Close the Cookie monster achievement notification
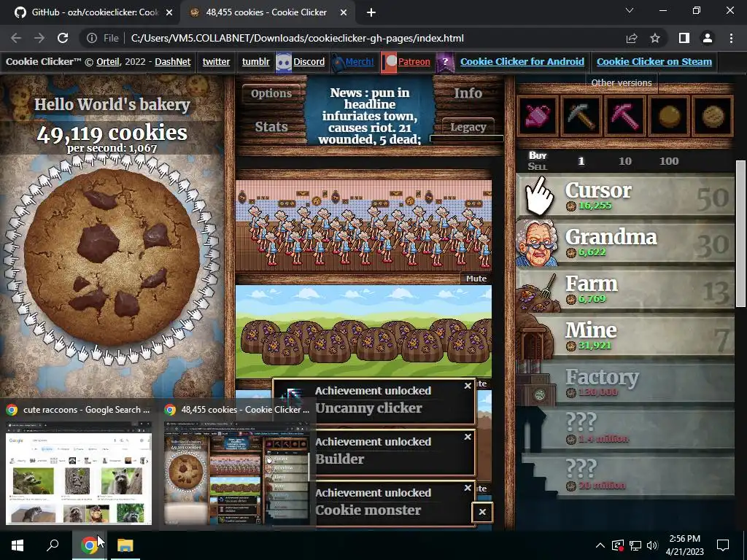Screen dimensions: 747x560 coord(468,488)
